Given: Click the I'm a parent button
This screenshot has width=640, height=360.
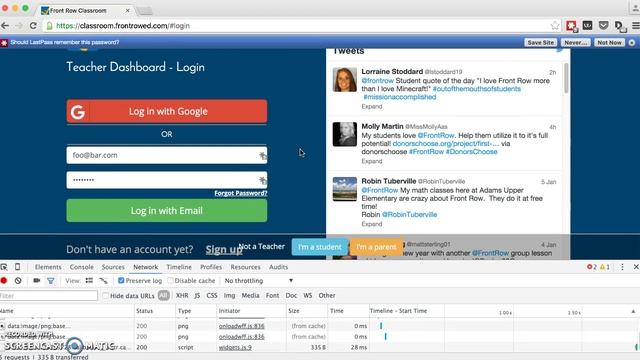Looking at the screenshot, I should pyautogui.click(x=376, y=247).
